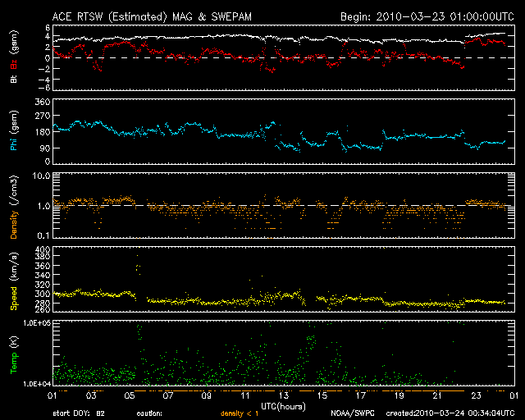The width and height of the screenshot is (525, 420).
Task: Click the red Bz axis label
Action: (x=14, y=66)
